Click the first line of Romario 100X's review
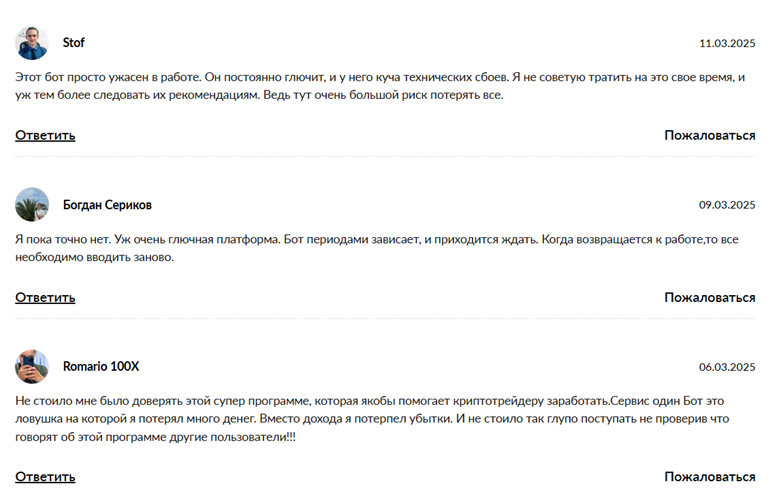The height and width of the screenshot is (488, 779). (380, 400)
